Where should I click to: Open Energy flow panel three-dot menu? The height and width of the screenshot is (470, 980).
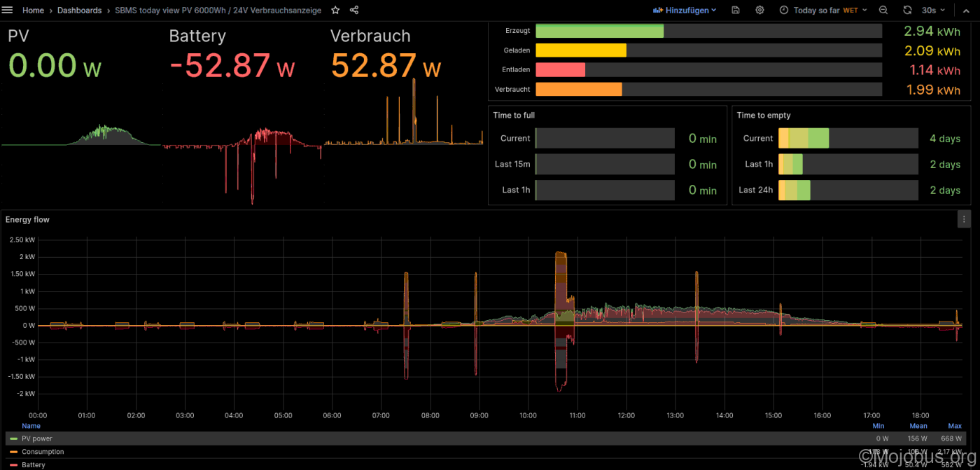[964, 219]
